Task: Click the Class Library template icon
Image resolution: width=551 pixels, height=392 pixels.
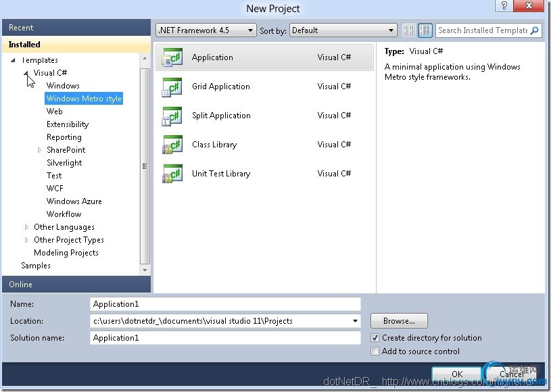Action: [x=172, y=145]
